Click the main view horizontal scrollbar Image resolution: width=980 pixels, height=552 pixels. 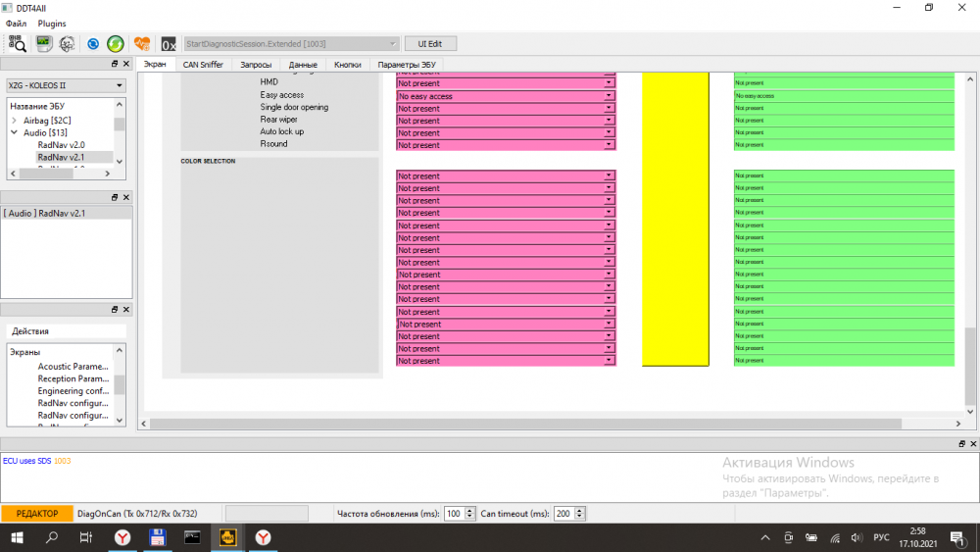click(525, 424)
